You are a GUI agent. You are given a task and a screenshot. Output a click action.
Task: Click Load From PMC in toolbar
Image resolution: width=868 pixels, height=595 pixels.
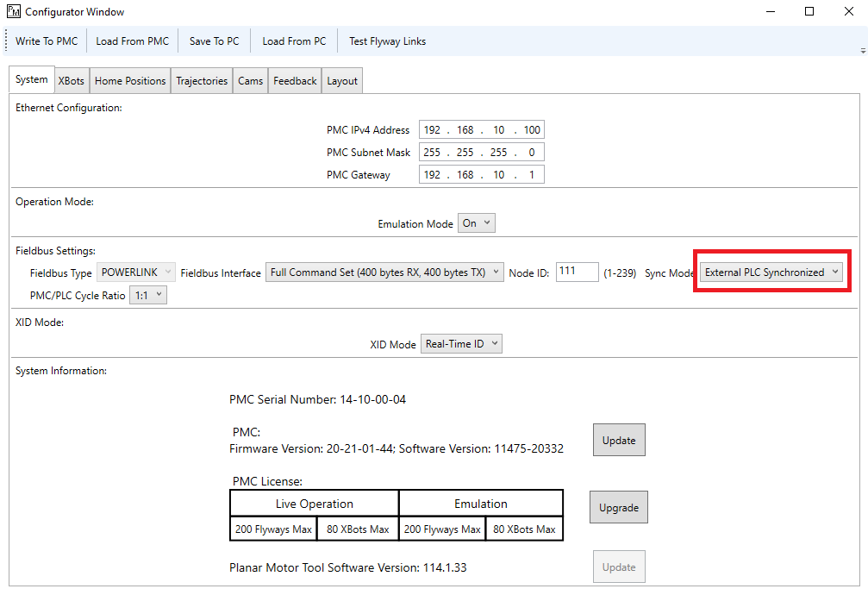tap(132, 41)
